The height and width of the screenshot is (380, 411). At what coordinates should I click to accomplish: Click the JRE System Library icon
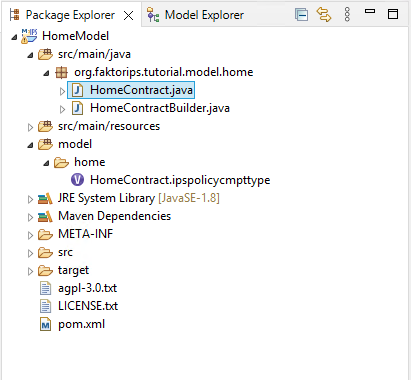click(x=45, y=198)
